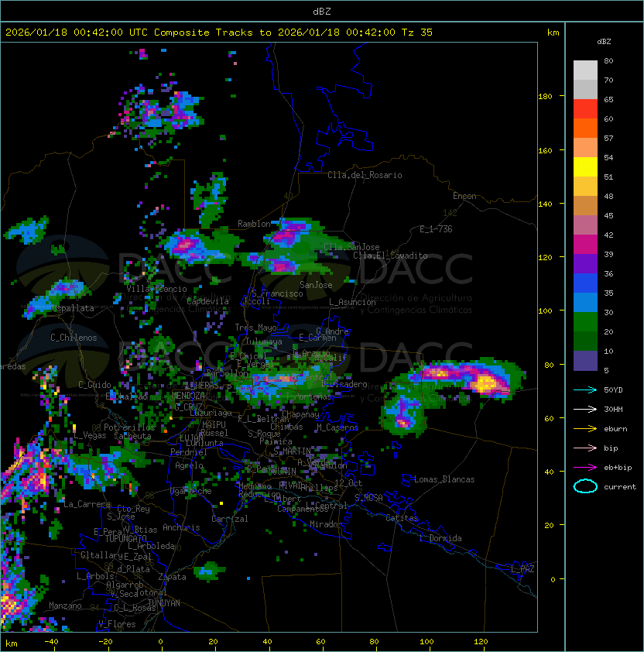
Task: Select the magenta swatch near 42 dBZ
Action: click(585, 245)
